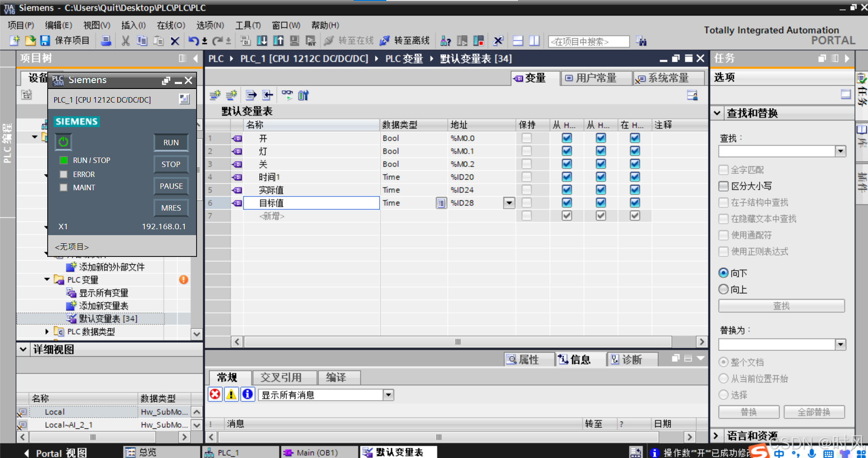868x458 pixels.
Task: Click the PLCSIM switch to project view icon
Action: point(184,99)
